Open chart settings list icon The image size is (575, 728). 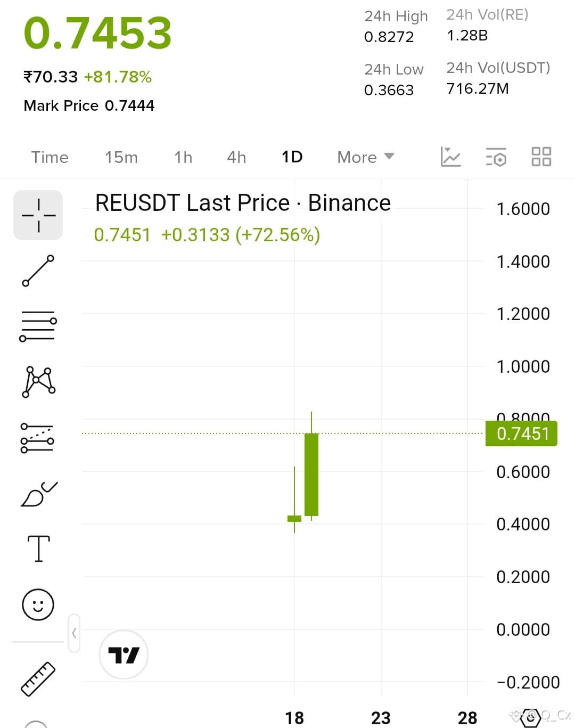click(x=496, y=157)
